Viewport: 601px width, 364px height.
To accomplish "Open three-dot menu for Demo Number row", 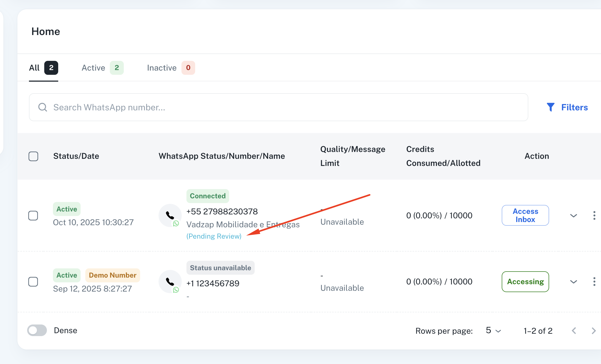I will pos(594,282).
